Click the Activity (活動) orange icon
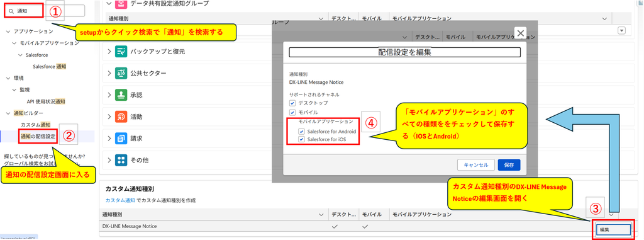Image resolution: width=644 pixels, height=240 pixels. click(121, 117)
